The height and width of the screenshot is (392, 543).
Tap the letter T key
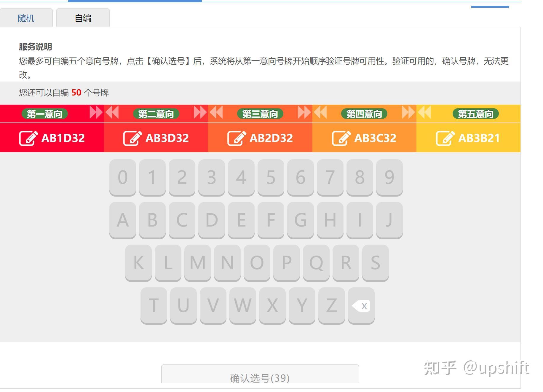(154, 306)
